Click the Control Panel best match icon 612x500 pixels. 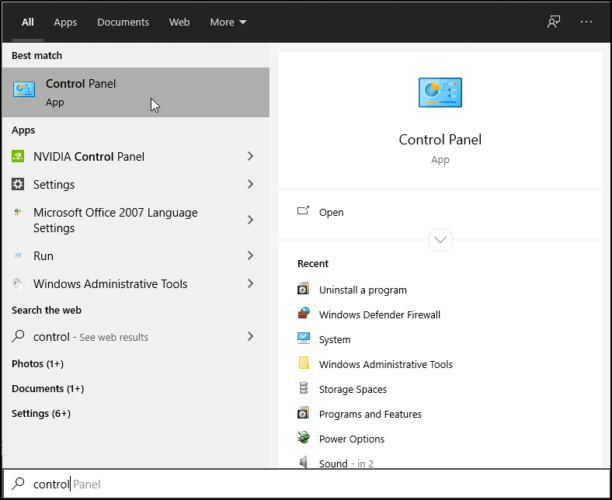[23, 91]
